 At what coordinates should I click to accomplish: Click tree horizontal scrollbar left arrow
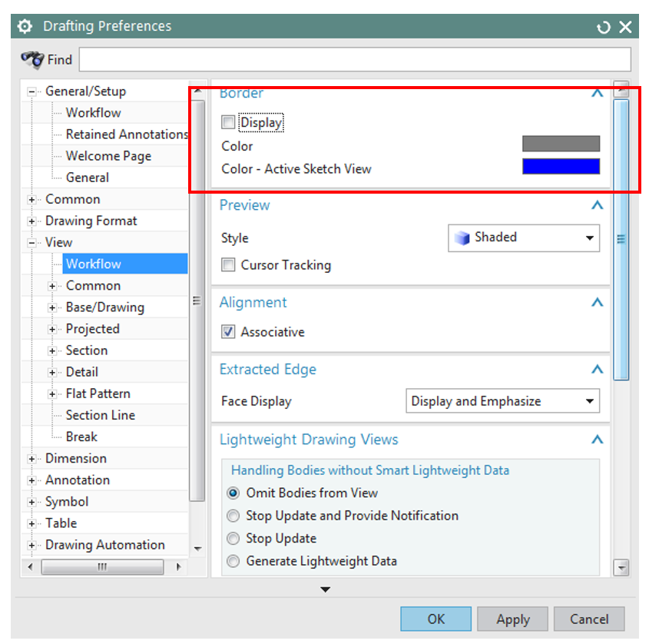coord(30,566)
